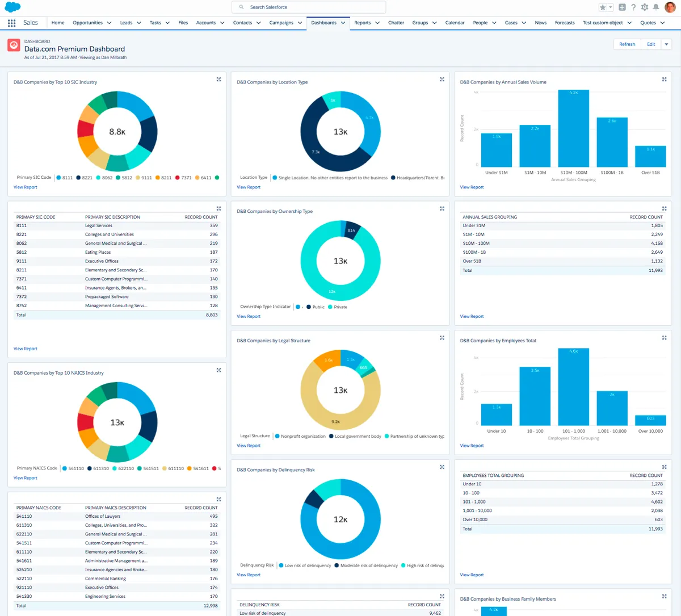This screenshot has height=616, width=681.
Task: Expand the Contacts tab chevron
Action: coord(258,23)
